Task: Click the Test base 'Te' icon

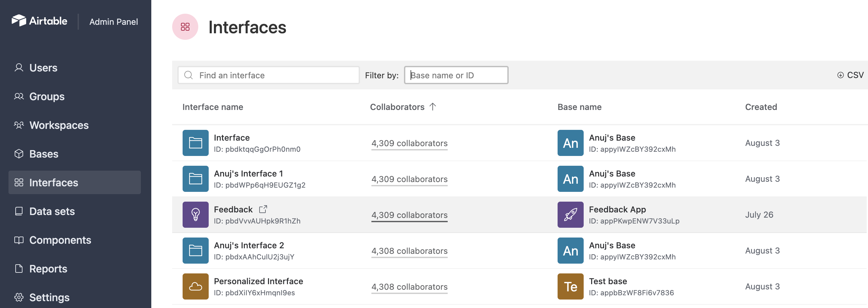Action: click(x=571, y=286)
